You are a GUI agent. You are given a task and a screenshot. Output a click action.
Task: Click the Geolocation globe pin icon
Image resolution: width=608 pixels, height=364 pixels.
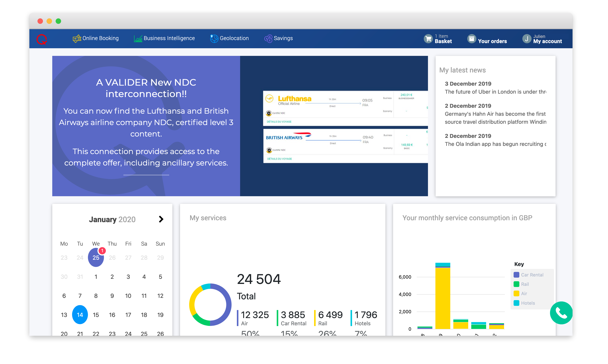coord(214,39)
